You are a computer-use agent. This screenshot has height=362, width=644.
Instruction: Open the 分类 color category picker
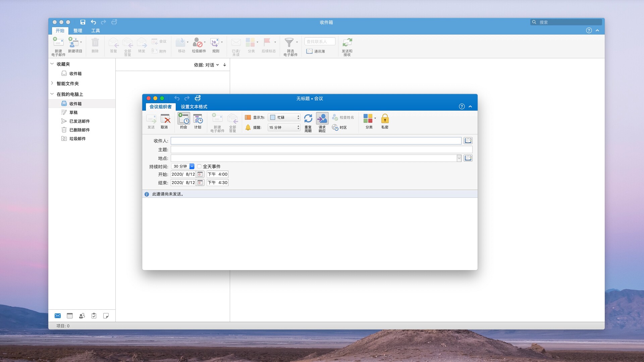[368, 122]
